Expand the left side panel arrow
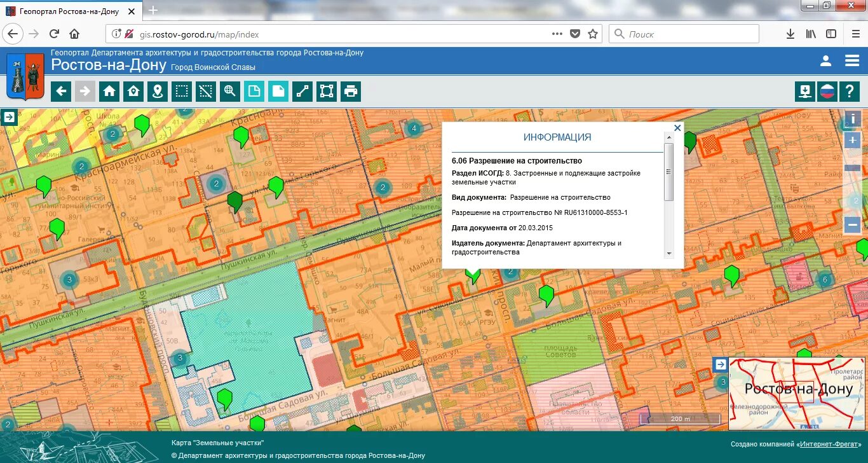This screenshot has height=463, width=868. pyautogui.click(x=10, y=117)
